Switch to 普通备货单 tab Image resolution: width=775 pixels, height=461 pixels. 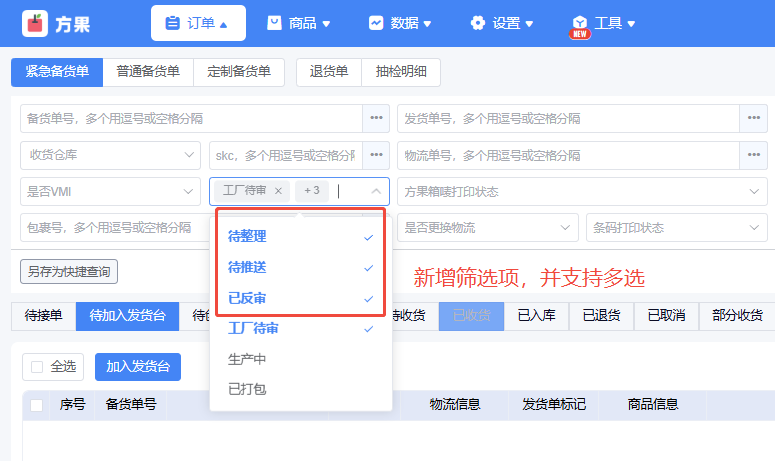[x=148, y=72]
